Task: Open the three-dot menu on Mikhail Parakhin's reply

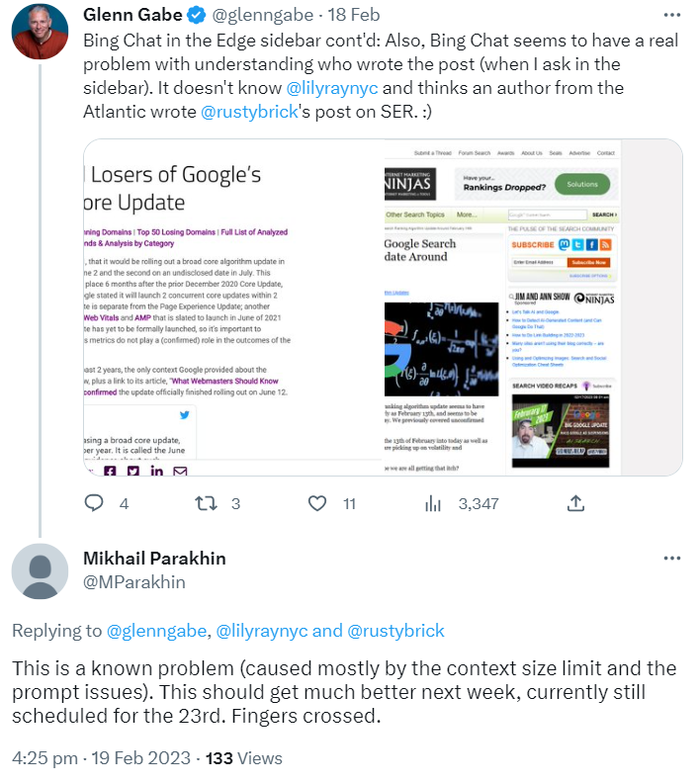Action: point(672,559)
